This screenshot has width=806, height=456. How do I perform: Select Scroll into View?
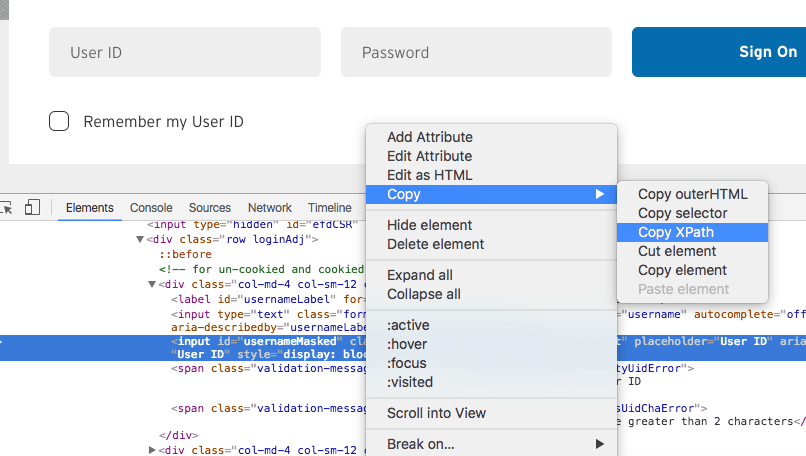(436, 413)
